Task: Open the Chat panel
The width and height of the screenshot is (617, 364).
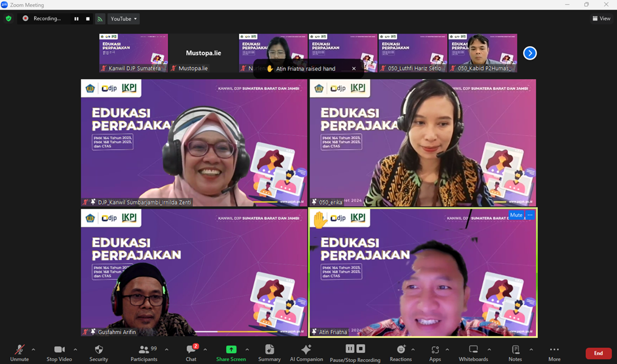Action: tap(191, 350)
